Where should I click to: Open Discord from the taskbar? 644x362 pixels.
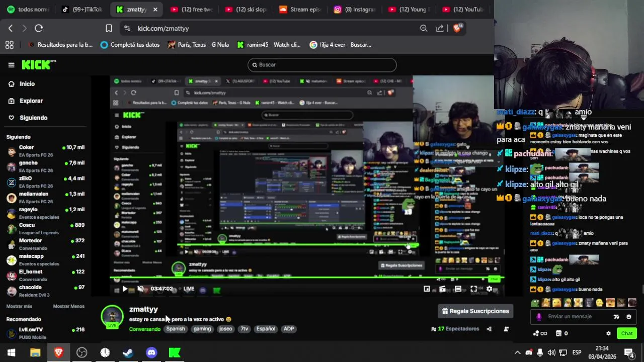click(x=151, y=352)
